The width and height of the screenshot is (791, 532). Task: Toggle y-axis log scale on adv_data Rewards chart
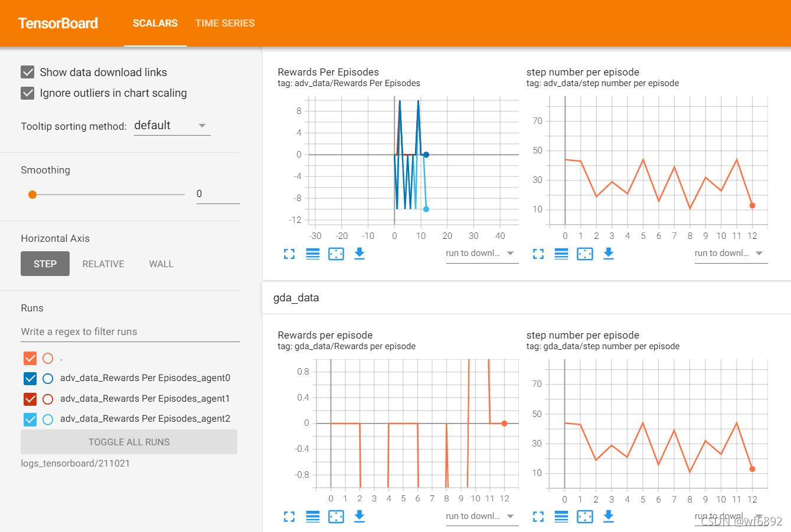click(313, 254)
